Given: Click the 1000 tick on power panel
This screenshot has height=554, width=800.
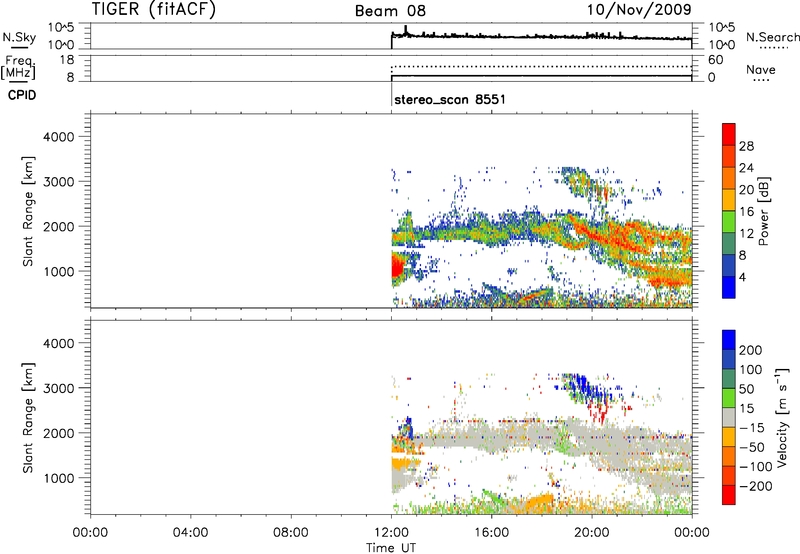Looking at the screenshot, I should pos(58,271).
